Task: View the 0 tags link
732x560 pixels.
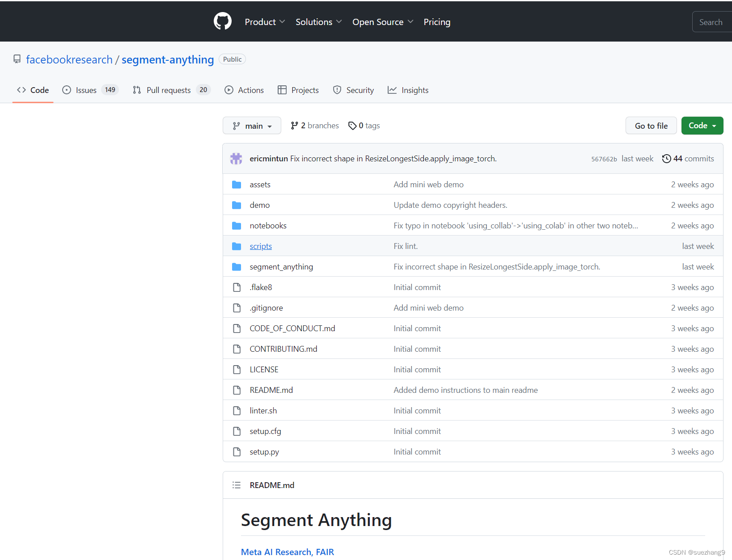Action: tap(364, 126)
